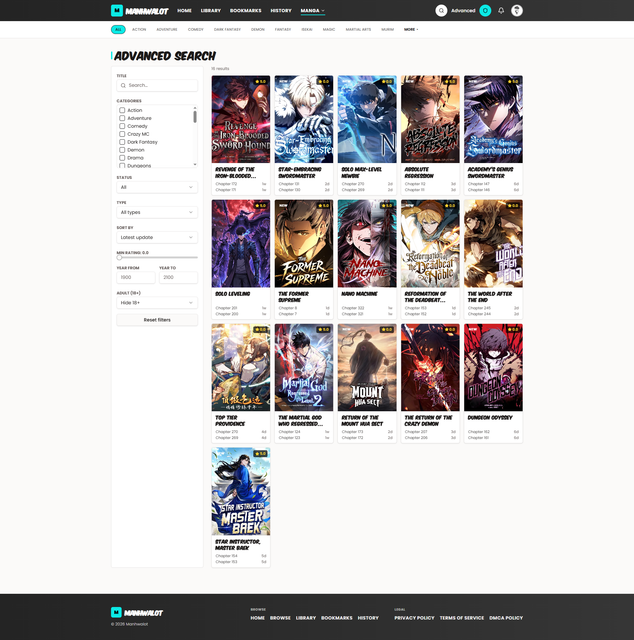Open Top Tier Providence cover
The width and height of the screenshot is (634, 640).
(241, 367)
